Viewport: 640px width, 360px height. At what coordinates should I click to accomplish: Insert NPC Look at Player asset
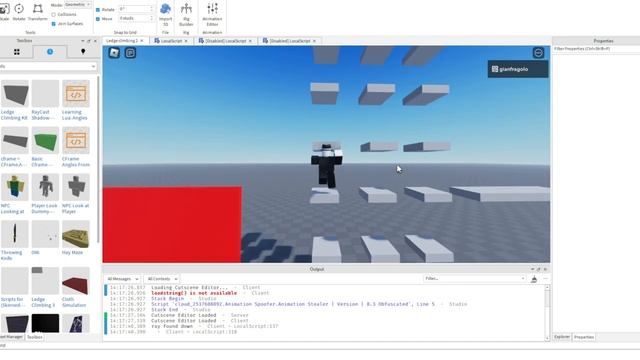tap(76, 194)
